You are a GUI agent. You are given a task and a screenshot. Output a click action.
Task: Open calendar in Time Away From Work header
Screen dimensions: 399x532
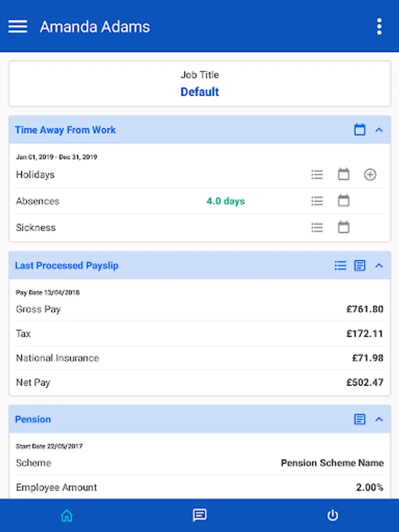pos(359,129)
